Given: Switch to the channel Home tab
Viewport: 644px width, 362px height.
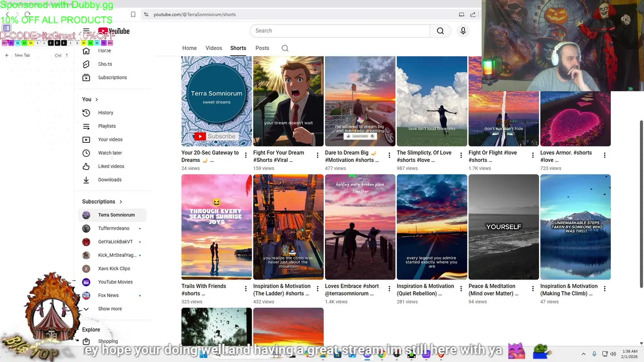Looking at the screenshot, I should coord(189,48).
